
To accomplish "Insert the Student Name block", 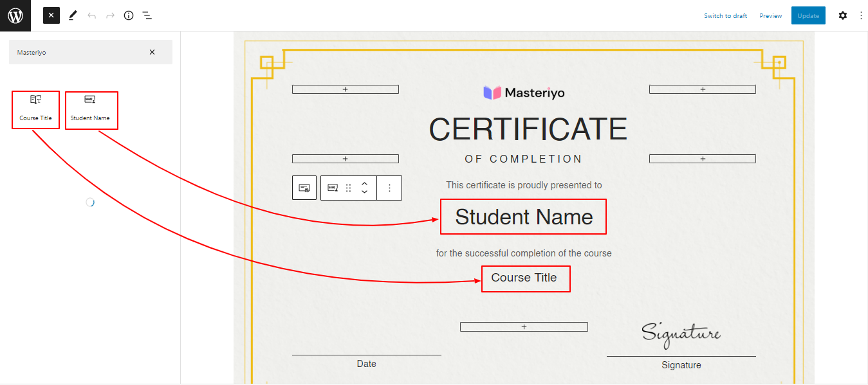I will tap(91, 110).
